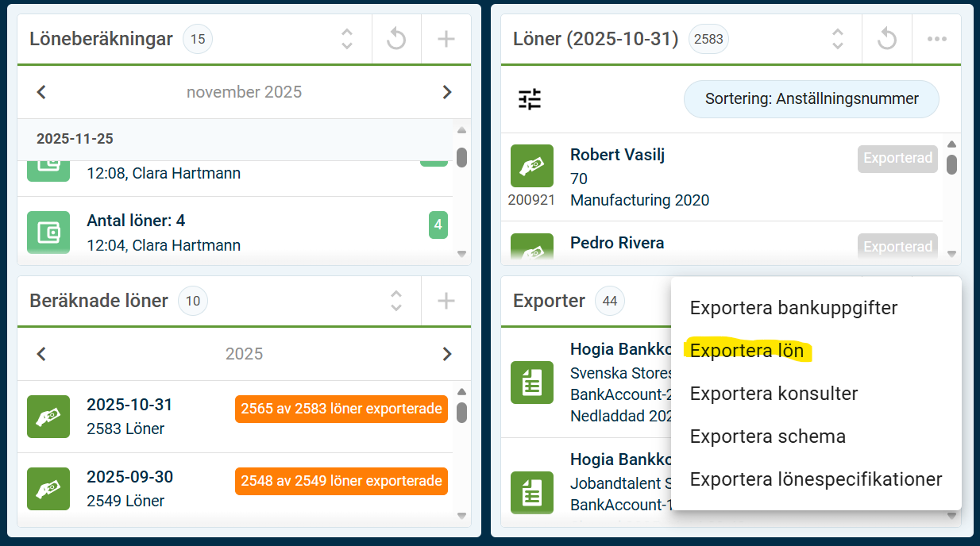Screen dimensions: 980x546
Task: Click the plus icon in Beräknade löner
Action: (x=446, y=301)
